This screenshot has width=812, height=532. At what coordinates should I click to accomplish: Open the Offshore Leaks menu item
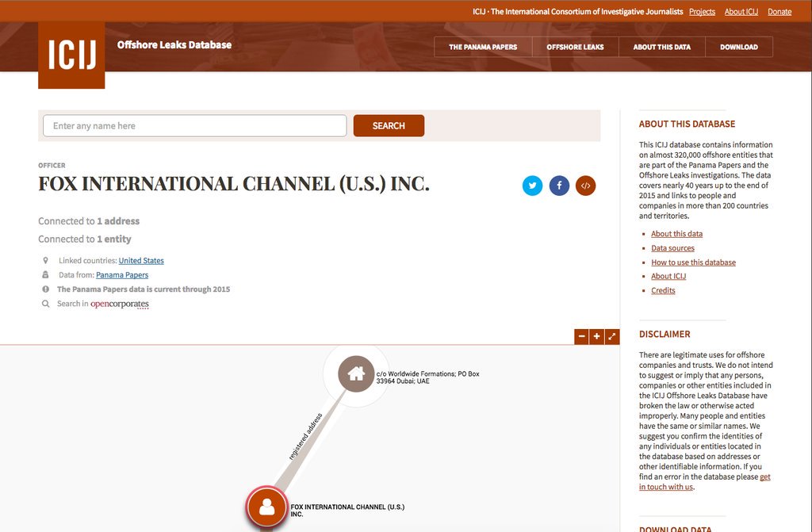(x=576, y=47)
